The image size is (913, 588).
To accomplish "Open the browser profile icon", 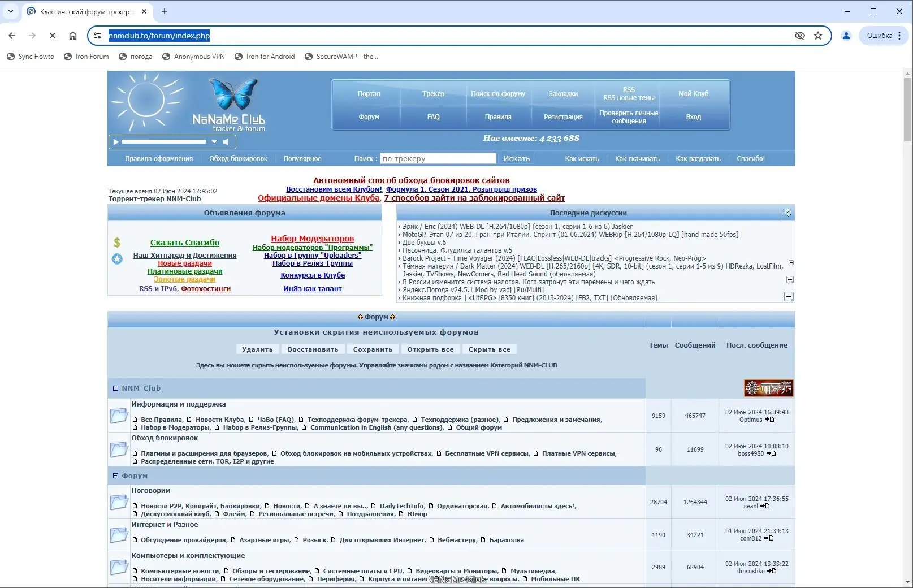I will click(x=846, y=36).
